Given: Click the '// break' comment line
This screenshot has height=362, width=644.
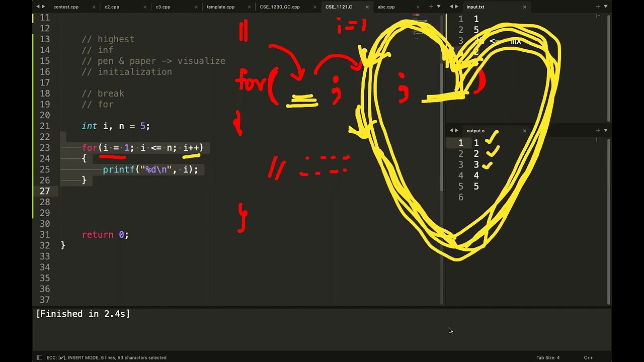Looking at the screenshot, I should (103, 94).
